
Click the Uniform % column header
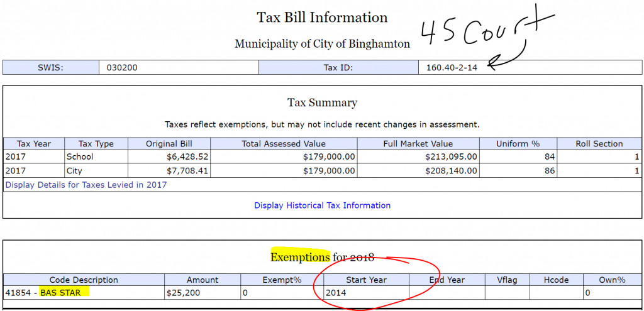point(518,144)
